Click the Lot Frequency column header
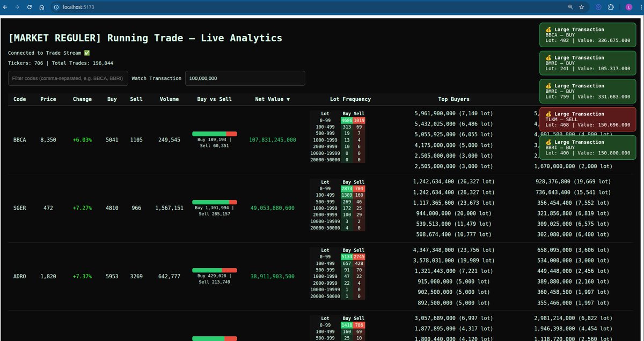 click(350, 99)
